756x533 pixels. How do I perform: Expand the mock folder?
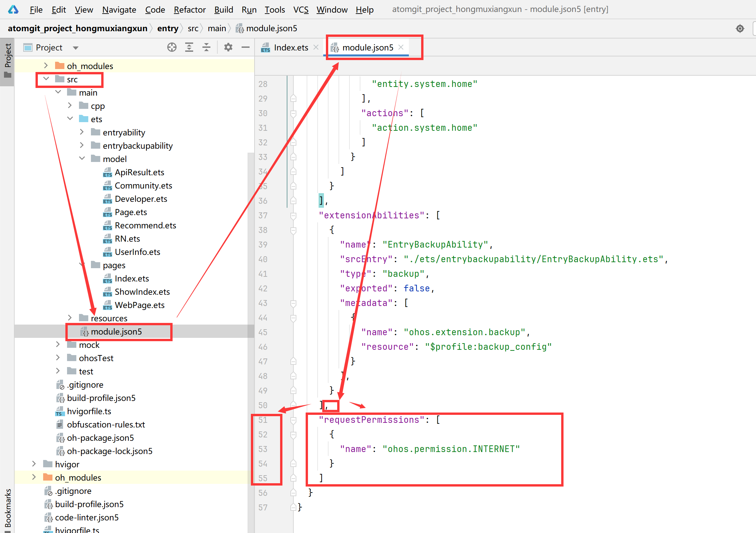click(58, 344)
